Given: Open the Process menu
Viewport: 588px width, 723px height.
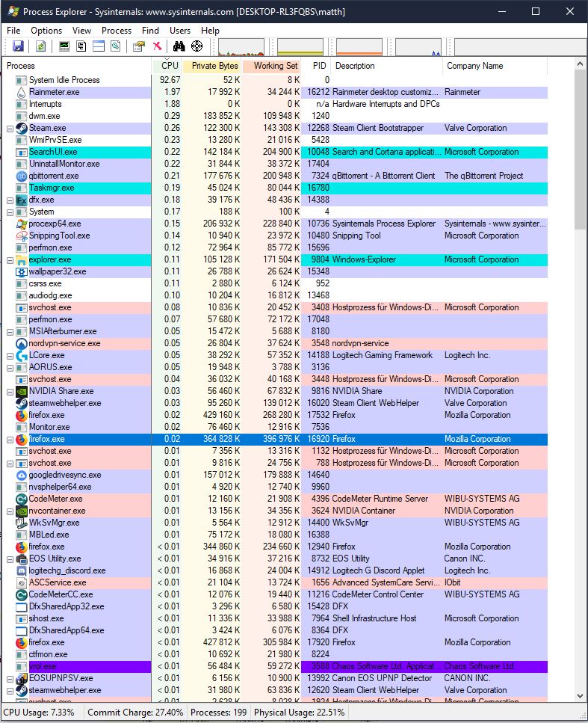Looking at the screenshot, I should [116, 31].
